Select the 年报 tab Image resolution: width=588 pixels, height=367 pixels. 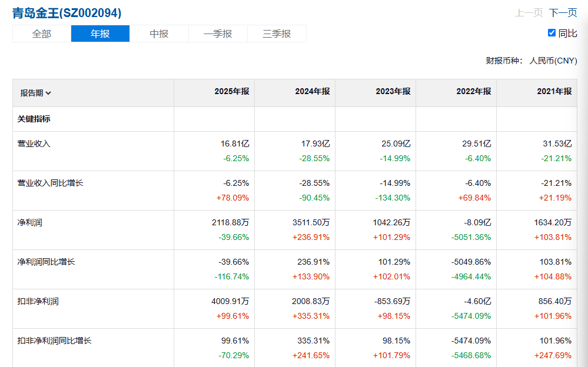(100, 34)
